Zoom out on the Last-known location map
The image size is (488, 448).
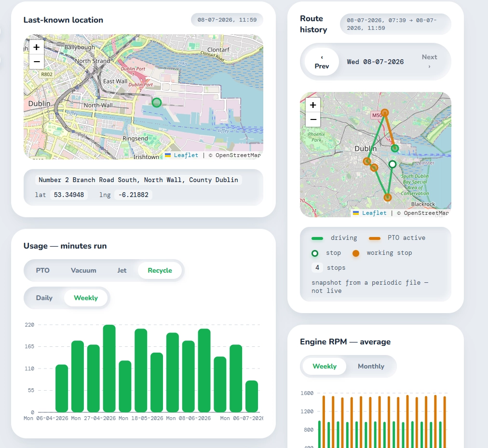37,62
